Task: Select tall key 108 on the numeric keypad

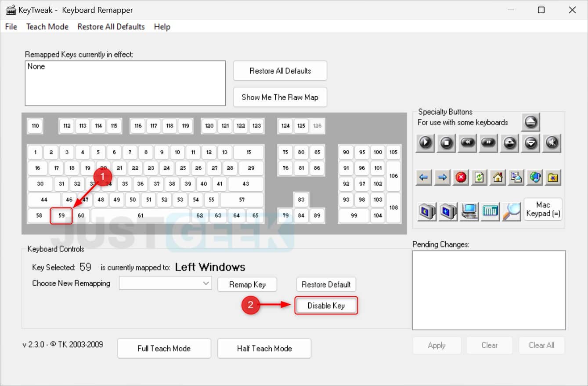Action: coord(393,208)
